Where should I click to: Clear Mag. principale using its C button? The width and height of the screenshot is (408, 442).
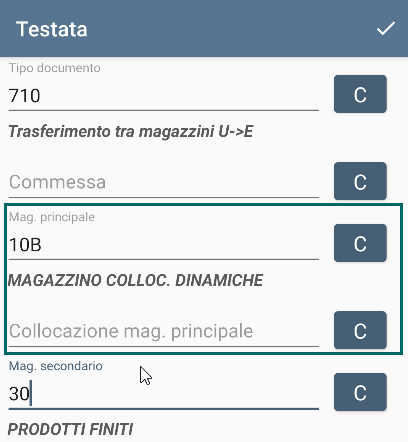[x=360, y=243]
